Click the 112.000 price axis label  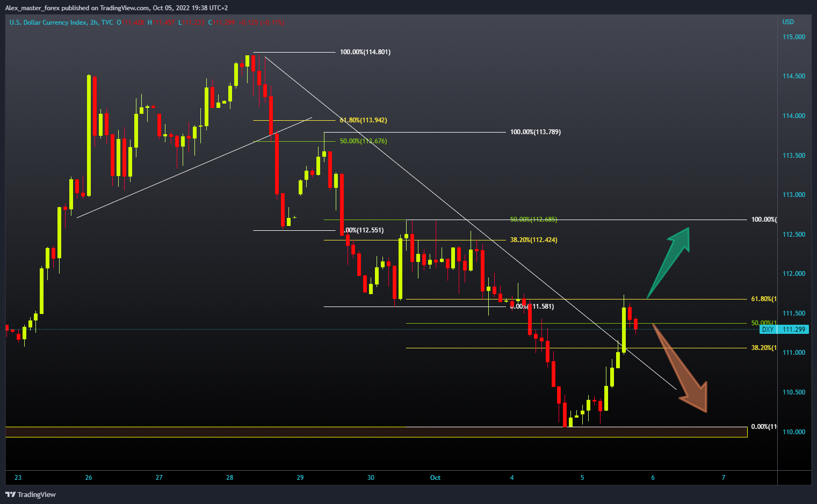point(794,274)
